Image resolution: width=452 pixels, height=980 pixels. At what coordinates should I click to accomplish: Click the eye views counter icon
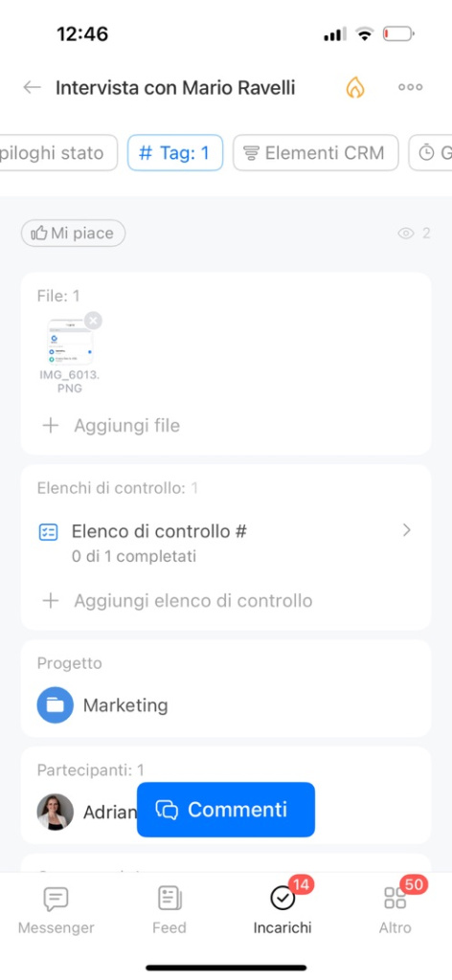click(x=406, y=234)
